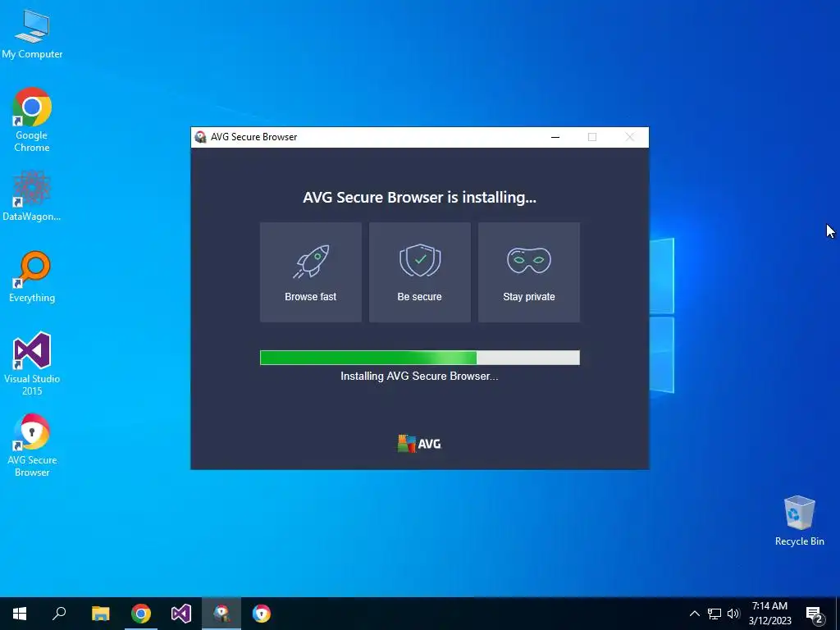
Task: Open the Windows Start menu
Action: (20, 614)
